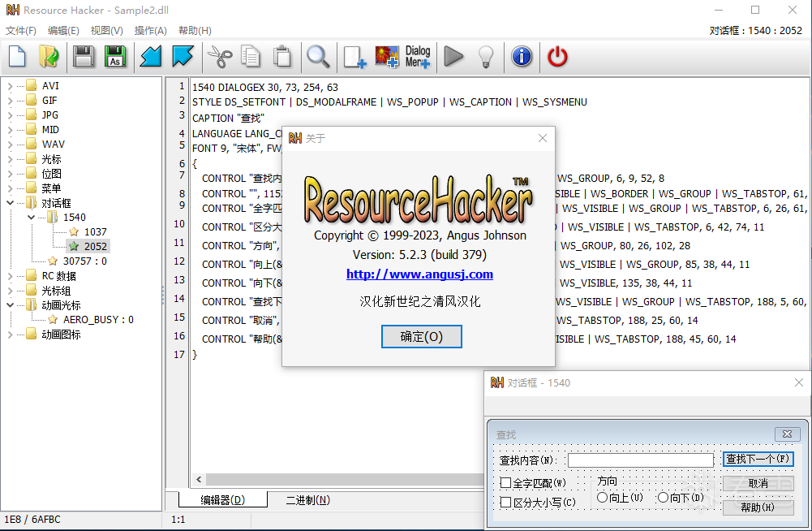Open search with the magnifier icon
The width and height of the screenshot is (812, 531).
tap(318, 57)
